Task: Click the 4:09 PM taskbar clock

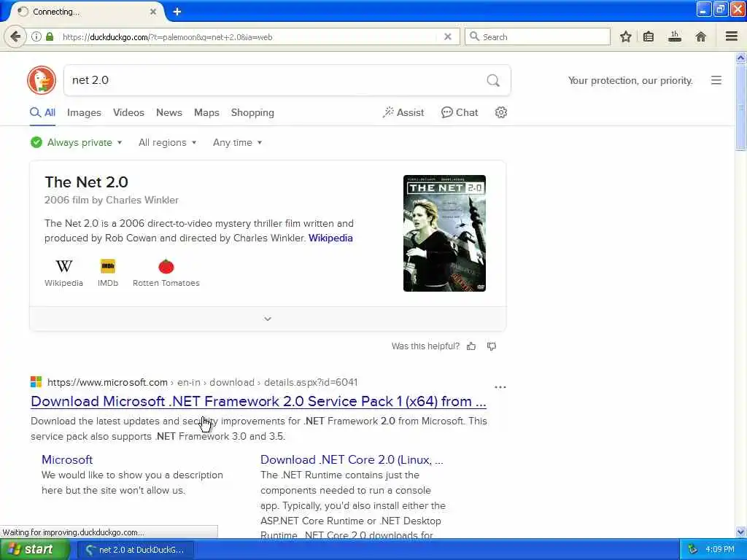Action: tap(720, 550)
